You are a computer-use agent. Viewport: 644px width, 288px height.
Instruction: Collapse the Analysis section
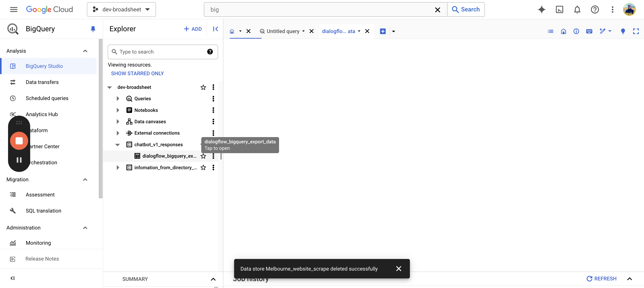85,51
